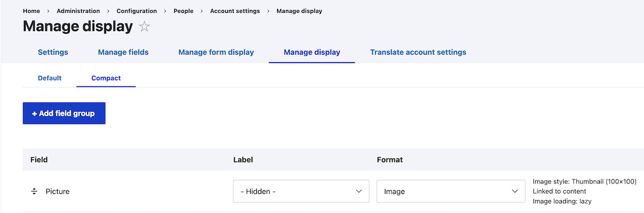This screenshot has height=213, width=644.
Task: Open People breadcrumb link
Action: tap(184, 11)
